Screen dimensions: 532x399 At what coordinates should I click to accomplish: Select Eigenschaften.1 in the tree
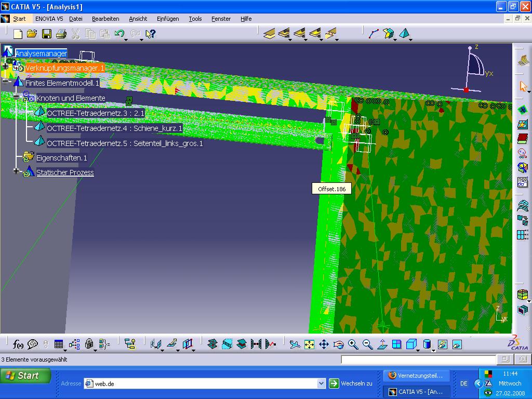pyautogui.click(x=61, y=158)
